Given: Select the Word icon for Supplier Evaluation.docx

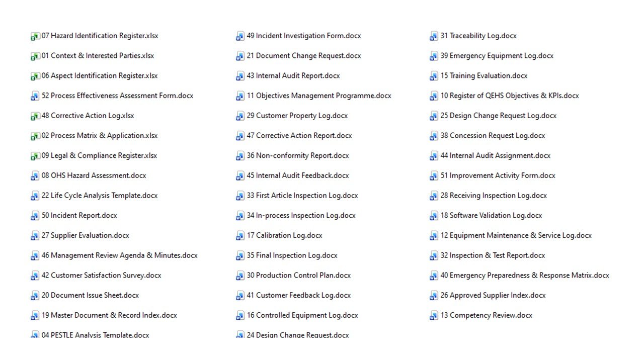Looking at the screenshot, I should 35,236.
